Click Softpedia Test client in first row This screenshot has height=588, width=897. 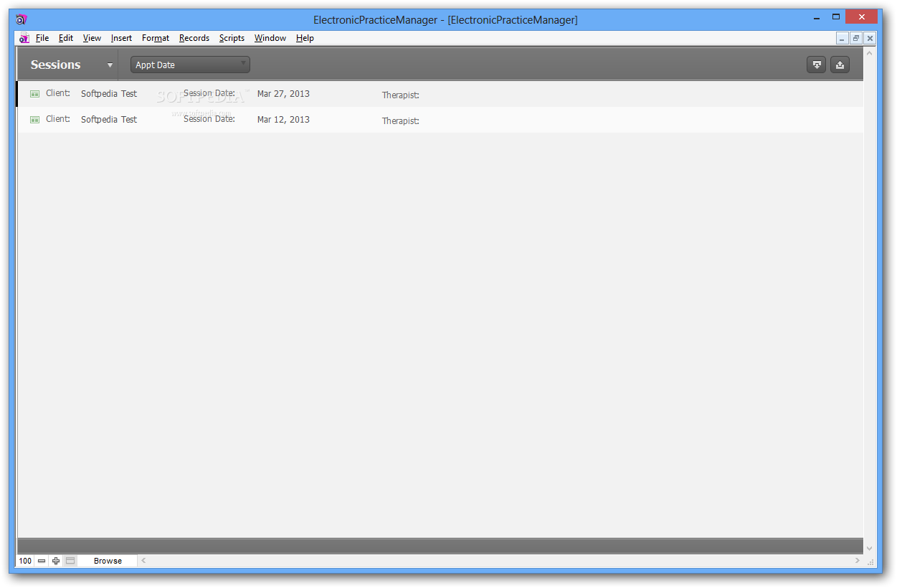click(x=109, y=94)
